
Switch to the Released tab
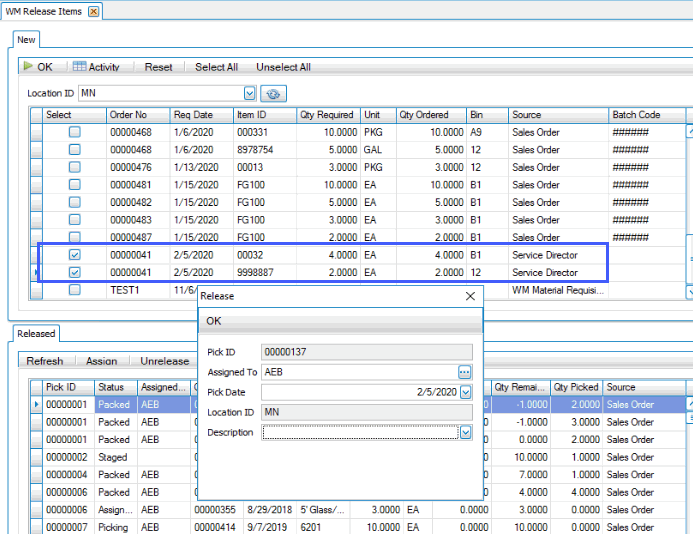37,333
